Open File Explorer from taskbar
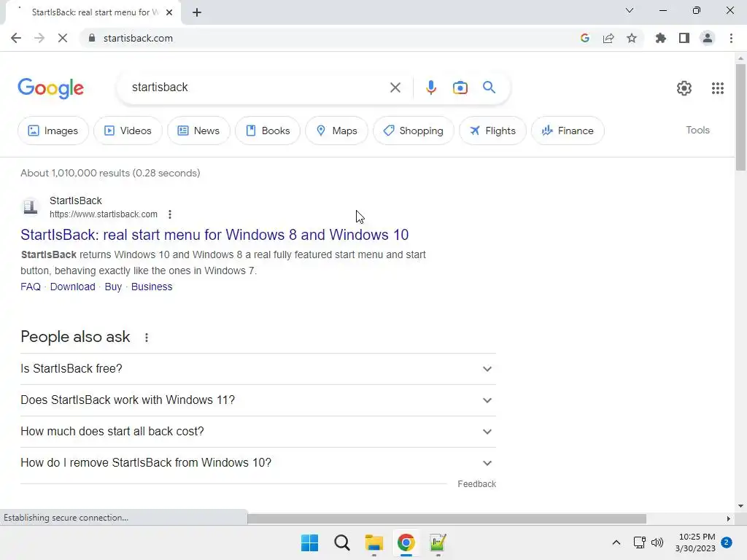 (374, 542)
